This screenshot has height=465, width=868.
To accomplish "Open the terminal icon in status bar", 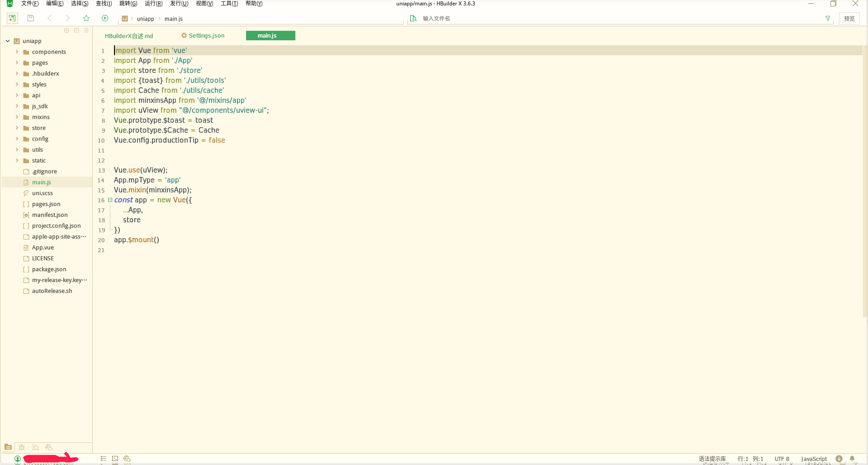I will (115, 459).
